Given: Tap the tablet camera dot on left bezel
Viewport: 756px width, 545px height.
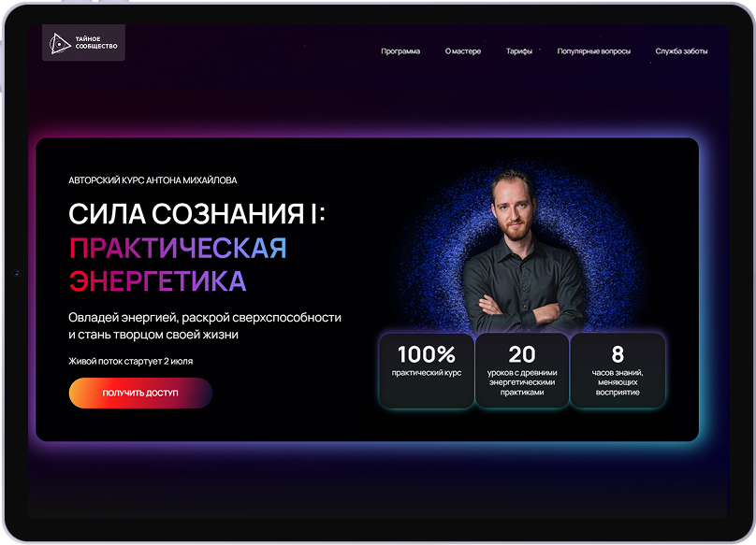Looking at the screenshot, I should (x=16, y=273).
